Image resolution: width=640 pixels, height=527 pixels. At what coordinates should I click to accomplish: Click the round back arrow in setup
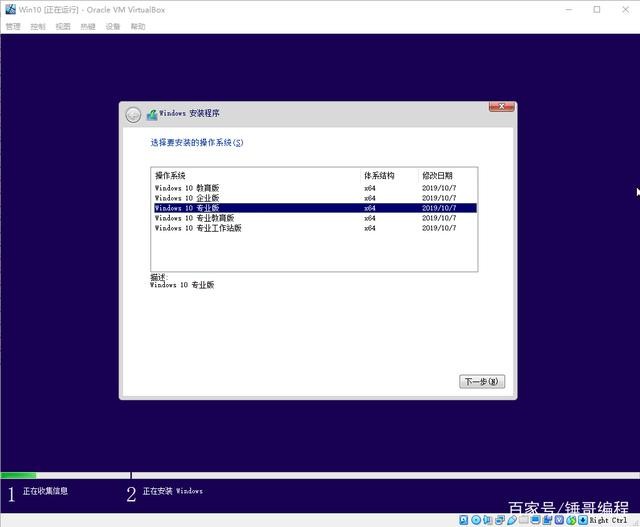point(133,115)
